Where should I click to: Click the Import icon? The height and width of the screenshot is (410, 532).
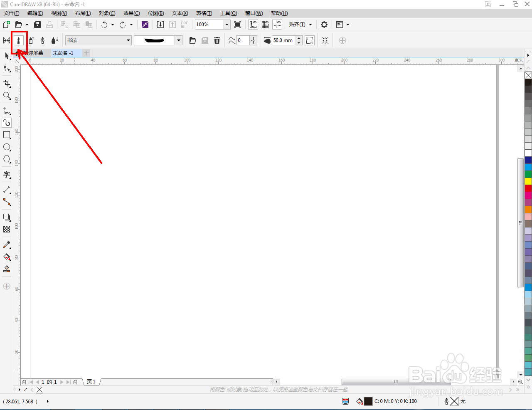click(160, 25)
